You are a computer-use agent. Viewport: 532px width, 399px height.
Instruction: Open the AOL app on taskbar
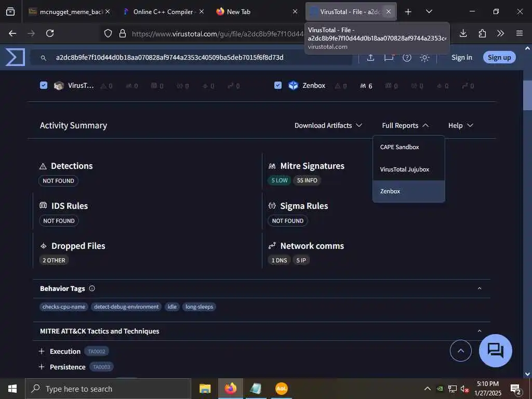281,389
